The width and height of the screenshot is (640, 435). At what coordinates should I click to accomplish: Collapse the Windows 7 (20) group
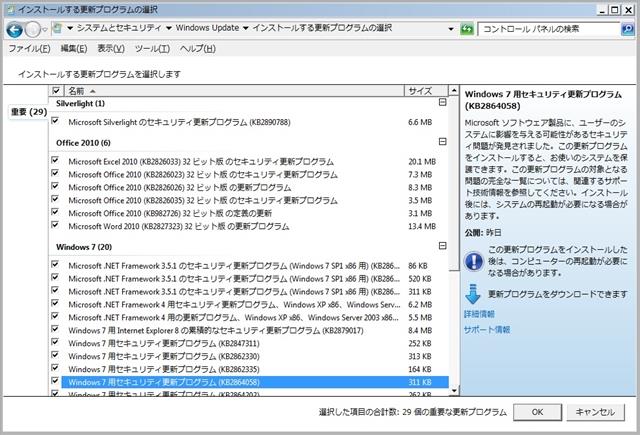(442, 246)
